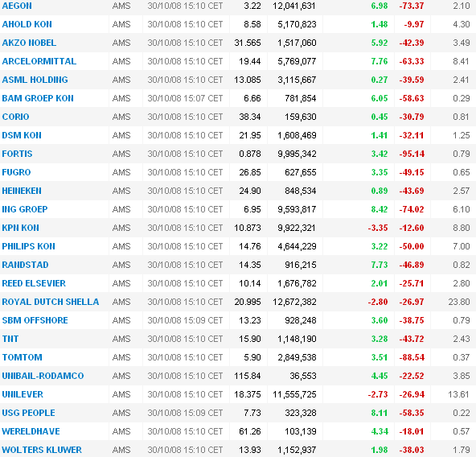
Task: Select ING GROEP last-column value 6.10
Action: pyautogui.click(x=462, y=210)
